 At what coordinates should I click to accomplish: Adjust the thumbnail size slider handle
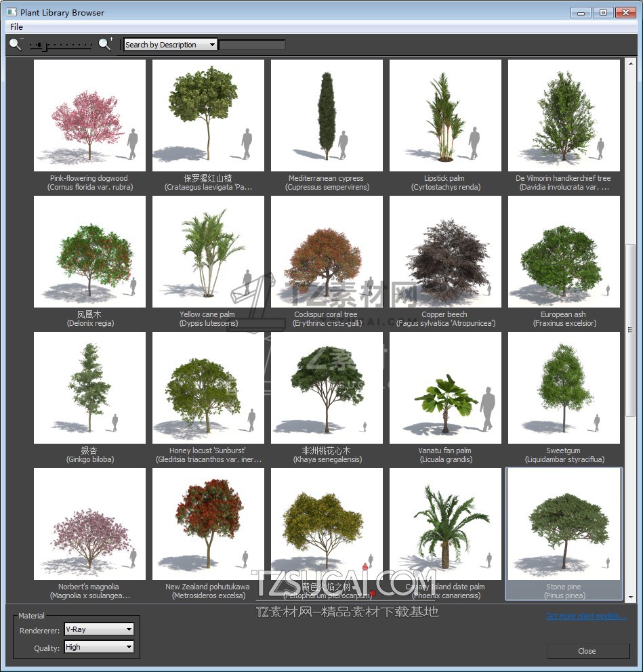pos(46,46)
